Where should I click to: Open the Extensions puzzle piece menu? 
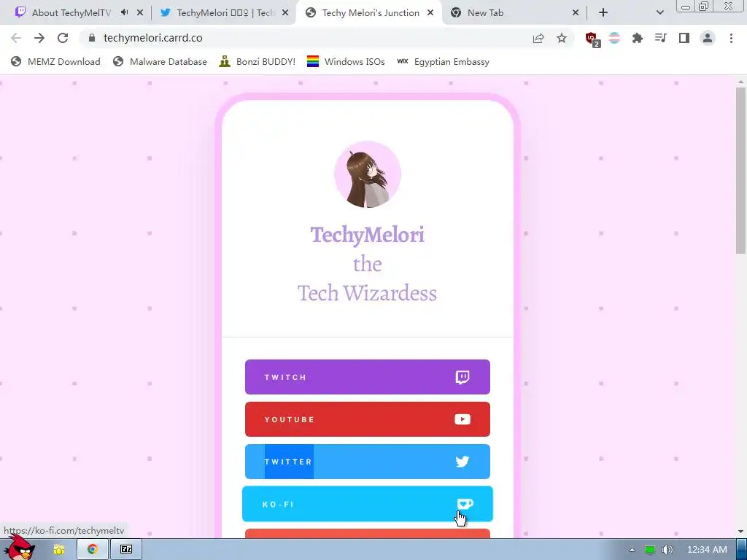coord(638,38)
